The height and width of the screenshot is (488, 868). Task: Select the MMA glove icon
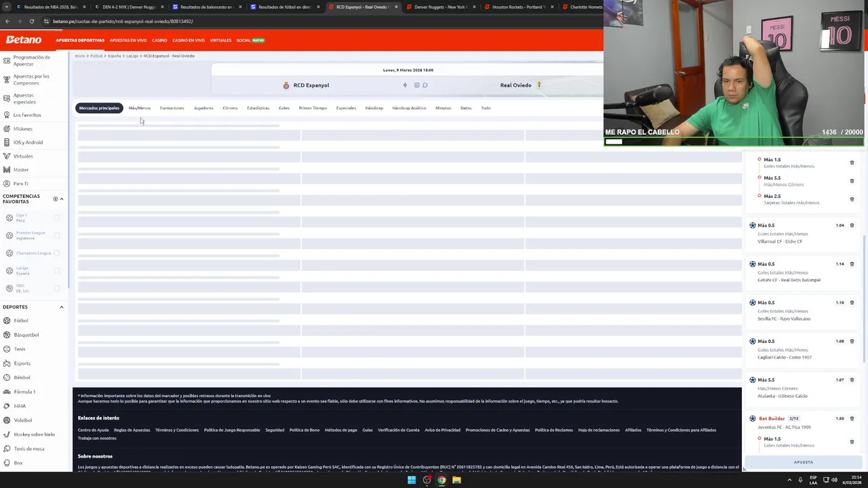(7, 406)
